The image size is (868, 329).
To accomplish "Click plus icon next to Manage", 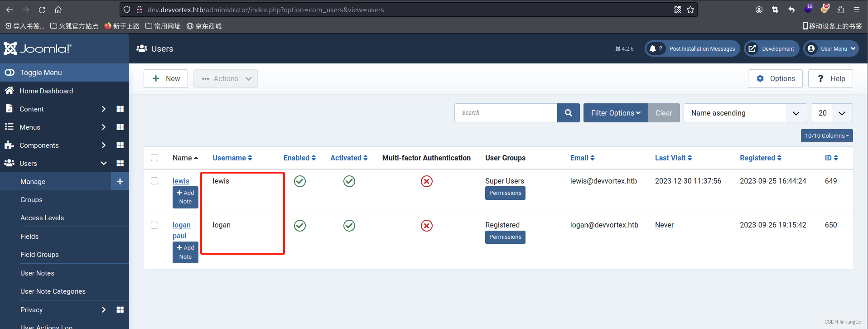I will (x=120, y=181).
